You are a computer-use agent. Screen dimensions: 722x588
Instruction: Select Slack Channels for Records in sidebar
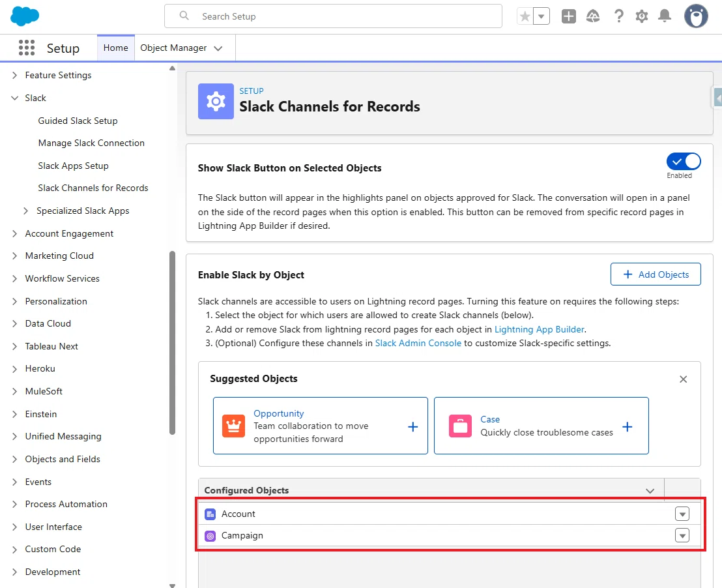pyautogui.click(x=93, y=188)
